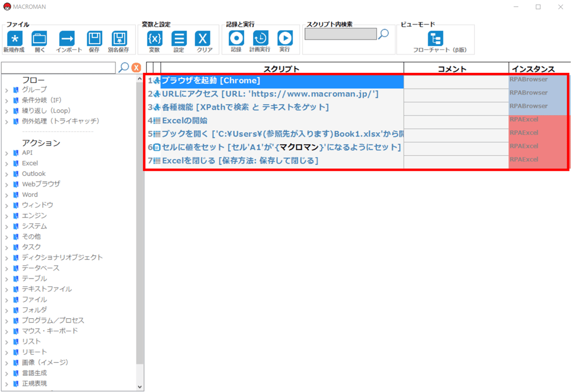571x392 pixels.
Task: Expand the 例外処理（トライキャッチ） node
Action: coord(7,121)
